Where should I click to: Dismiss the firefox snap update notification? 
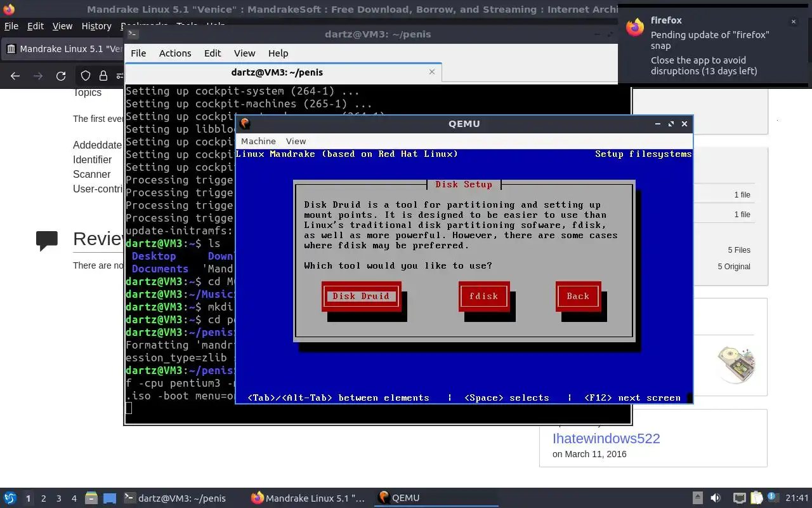(793, 22)
